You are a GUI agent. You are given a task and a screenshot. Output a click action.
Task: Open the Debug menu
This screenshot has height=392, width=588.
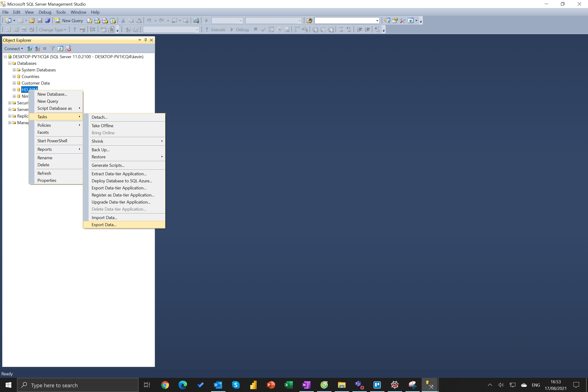tap(45, 12)
